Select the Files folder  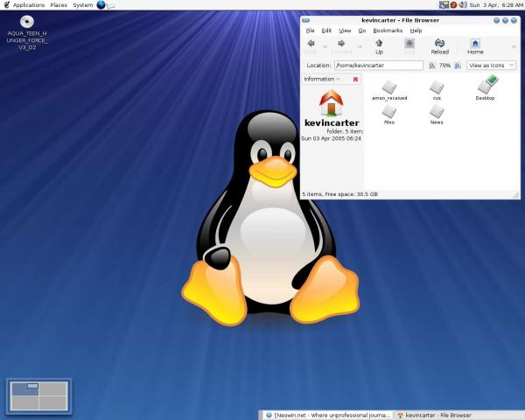389,114
